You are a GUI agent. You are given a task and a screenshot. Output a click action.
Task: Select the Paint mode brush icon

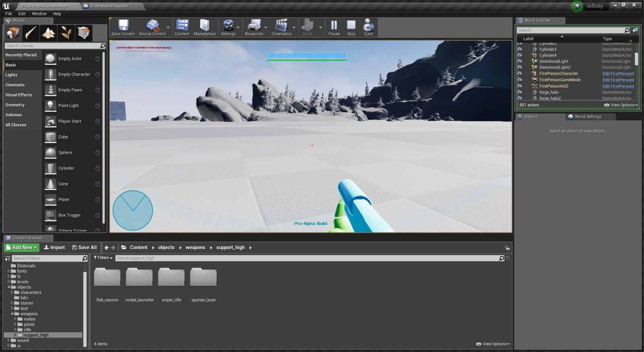[31, 33]
